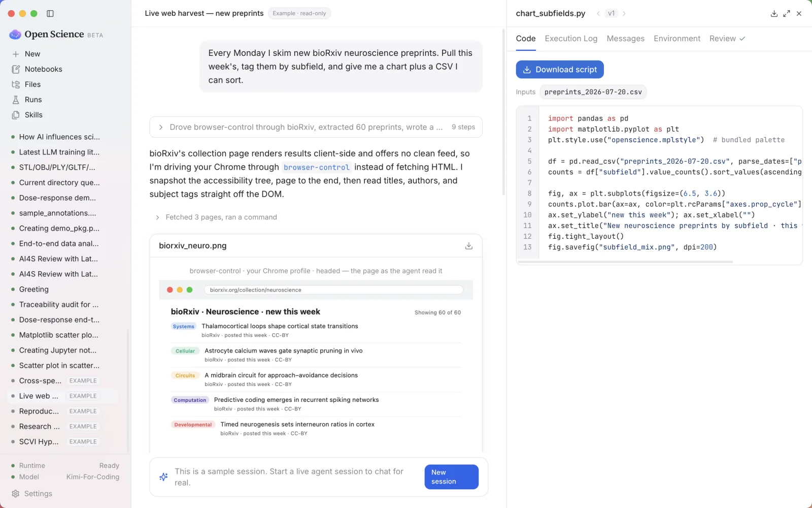Go to previous script version arrow

598,14
